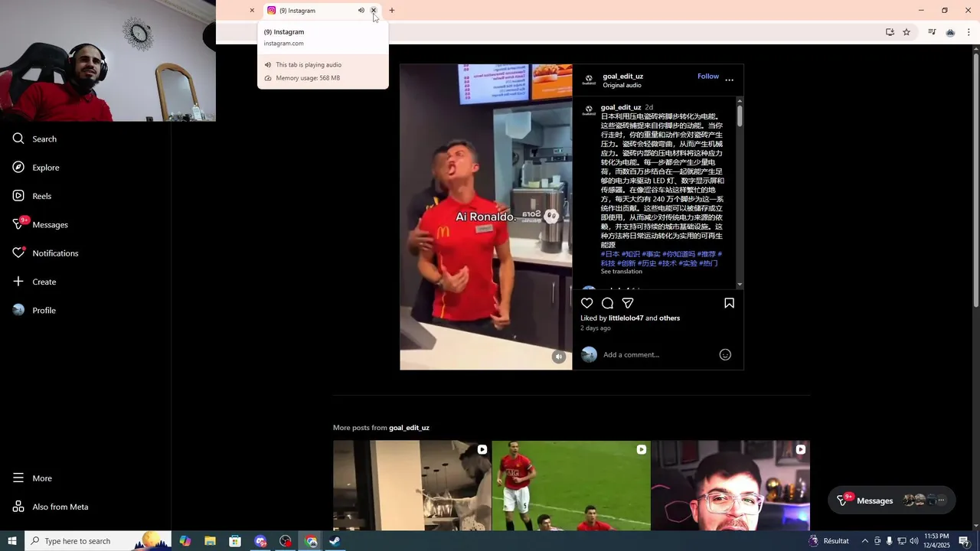Toggle video sound on the reel
The width and height of the screenshot is (980, 551).
point(559,357)
